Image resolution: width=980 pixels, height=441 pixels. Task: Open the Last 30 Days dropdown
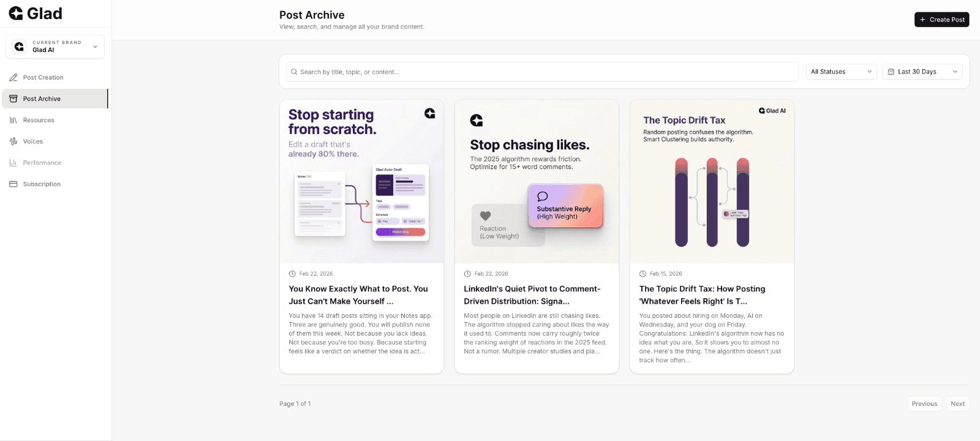coord(922,72)
